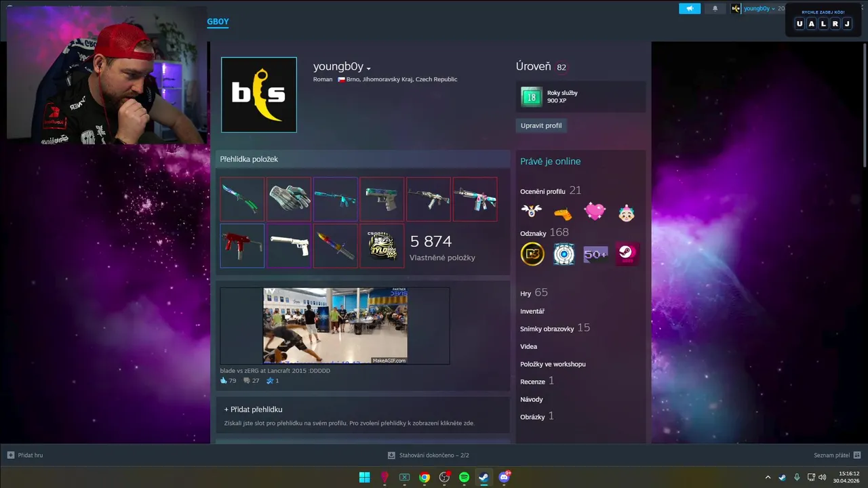Click the baby face profile award
Viewport: 868px width, 488px height.
(626, 213)
